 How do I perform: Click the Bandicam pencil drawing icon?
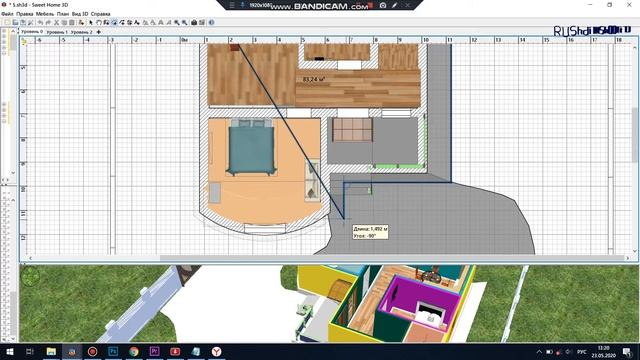pyautogui.click(x=394, y=5)
